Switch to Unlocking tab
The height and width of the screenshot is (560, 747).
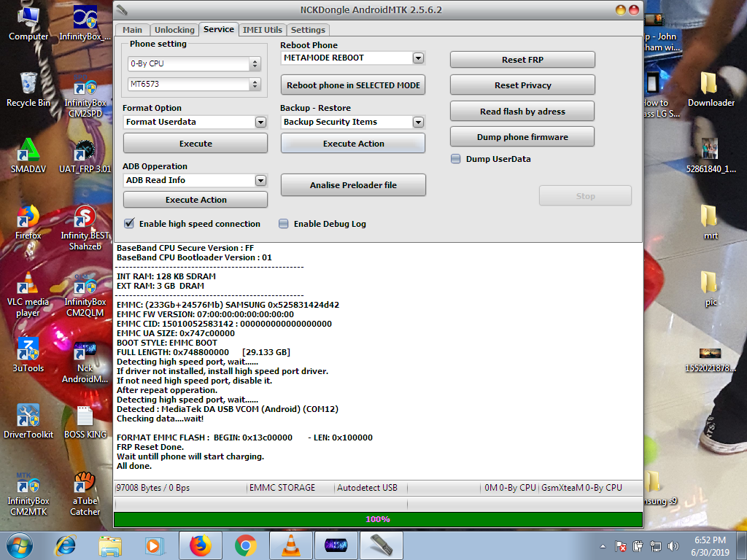[174, 29]
